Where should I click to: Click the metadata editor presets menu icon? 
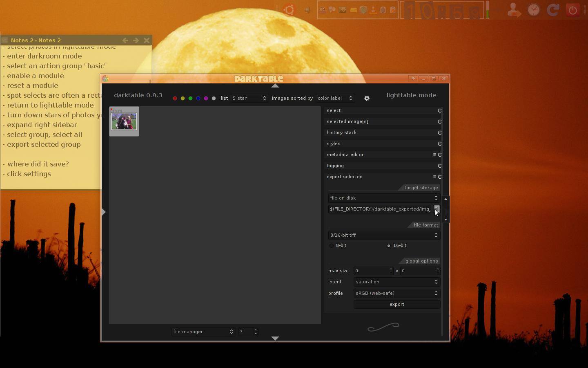click(434, 155)
